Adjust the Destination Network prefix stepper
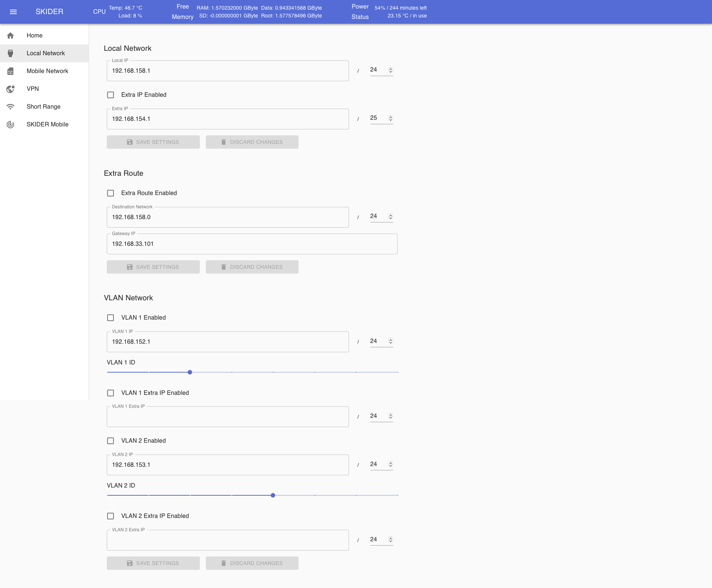The width and height of the screenshot is (712, 588). click(390, 217)
